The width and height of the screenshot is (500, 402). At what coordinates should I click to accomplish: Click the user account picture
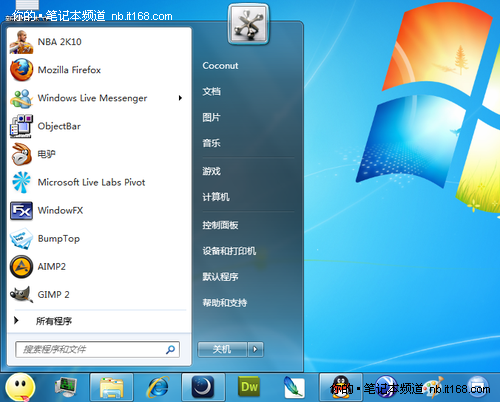248,24
